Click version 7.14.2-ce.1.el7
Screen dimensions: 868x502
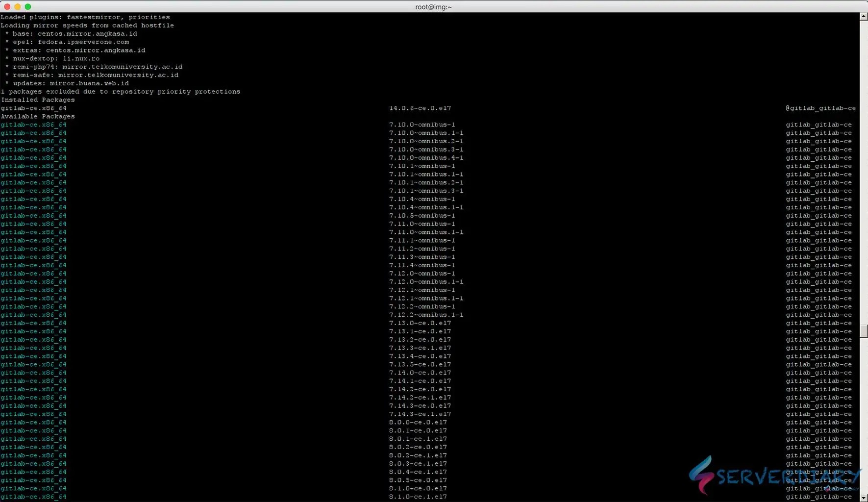pyautogui.click(x=420, y=398)
